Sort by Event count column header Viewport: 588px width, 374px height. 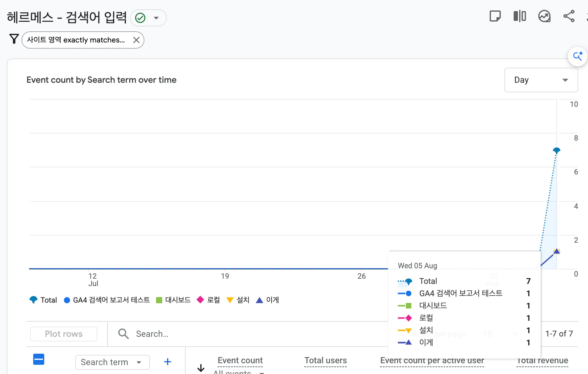coord(240,360)
